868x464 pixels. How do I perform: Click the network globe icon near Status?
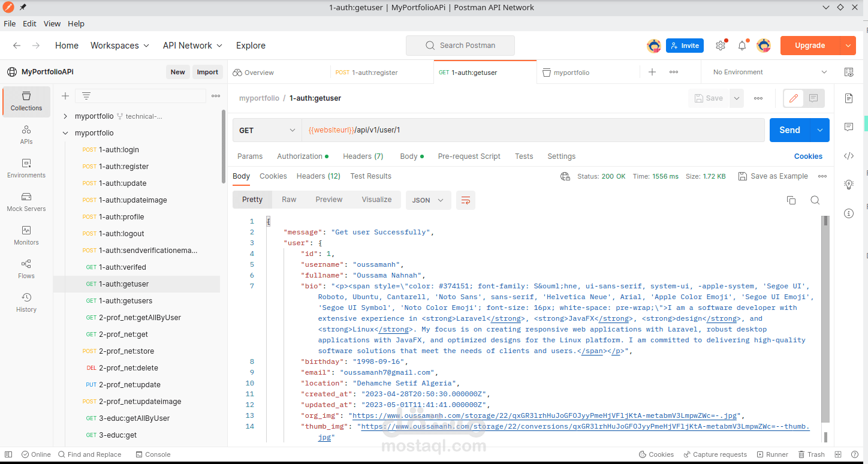point(565,176)
